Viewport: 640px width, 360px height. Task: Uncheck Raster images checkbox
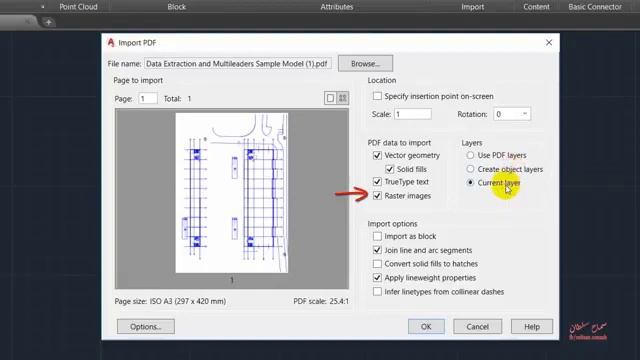click(x=378, y=196)
